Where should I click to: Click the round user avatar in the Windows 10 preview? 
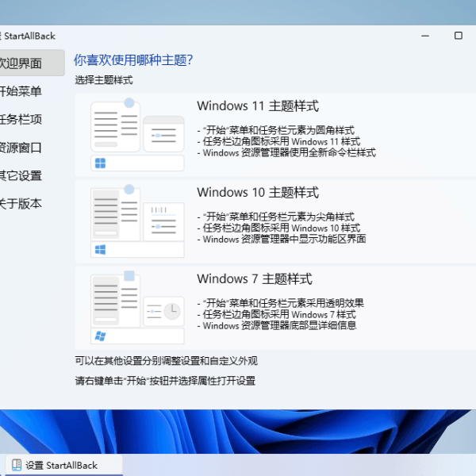[x=129, y=190]
